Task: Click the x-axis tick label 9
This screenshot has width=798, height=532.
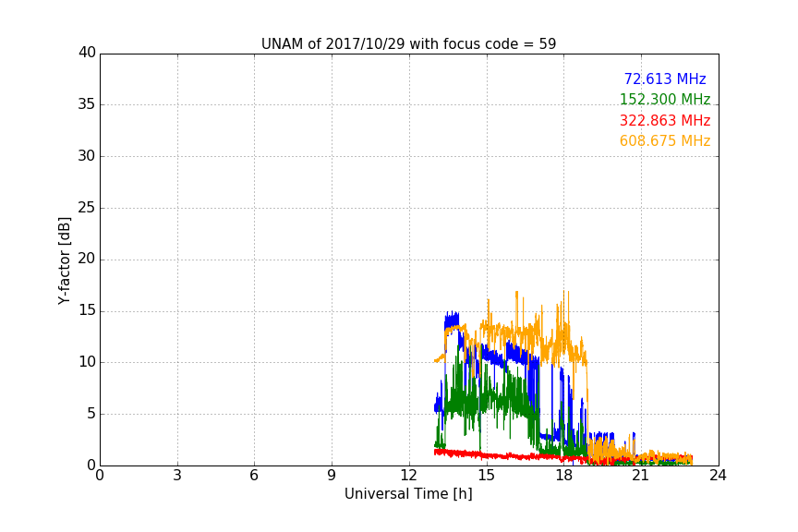Action: (332, 476)
